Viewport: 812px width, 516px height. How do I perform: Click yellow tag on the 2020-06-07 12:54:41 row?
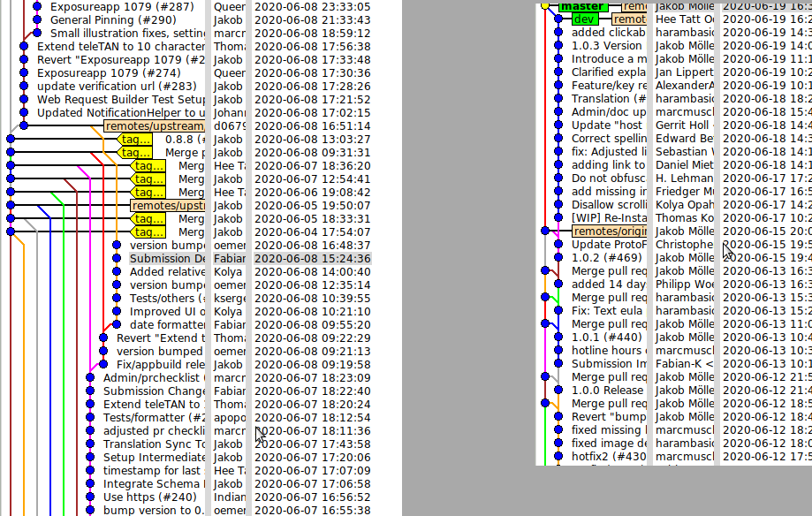click(148, 179)
